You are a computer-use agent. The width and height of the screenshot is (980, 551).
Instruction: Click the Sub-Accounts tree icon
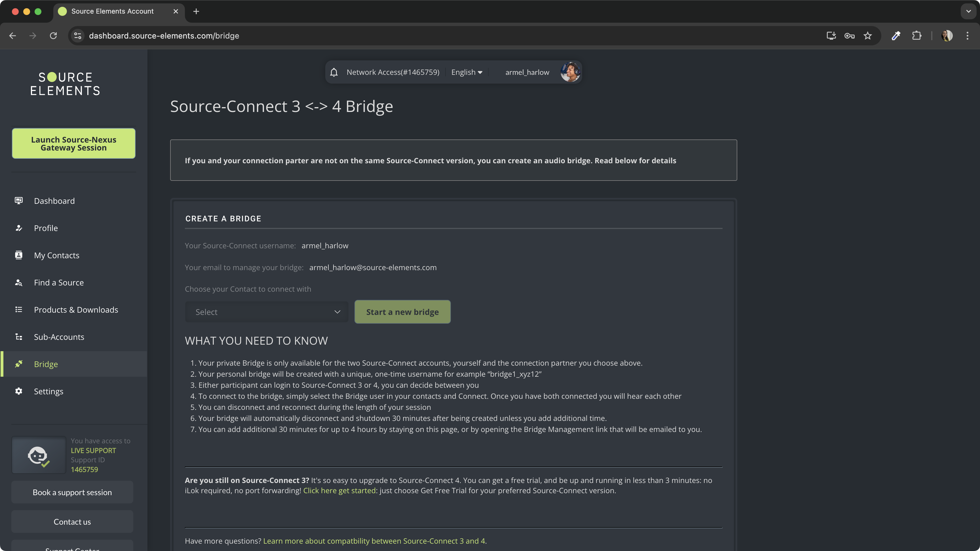click(19, 337)
